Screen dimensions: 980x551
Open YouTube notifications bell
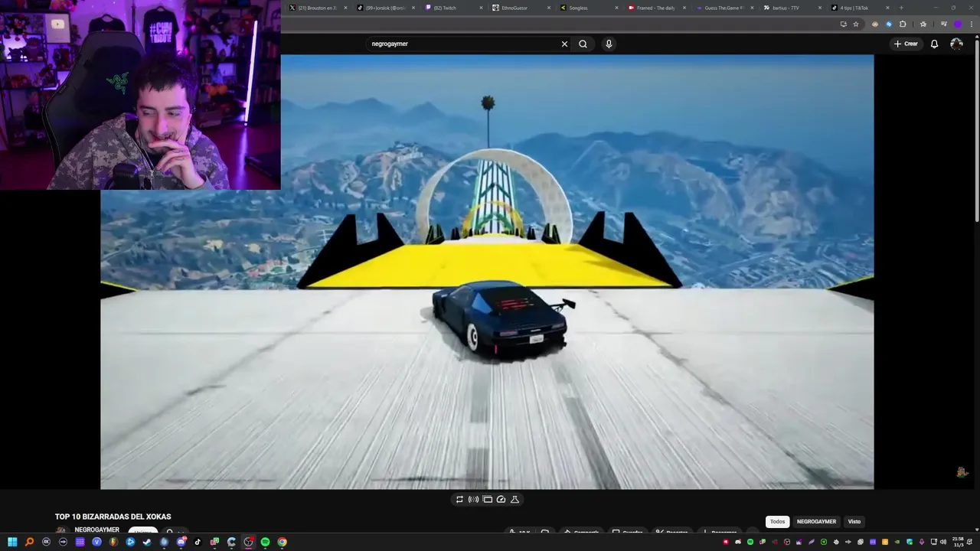point(934,44)
